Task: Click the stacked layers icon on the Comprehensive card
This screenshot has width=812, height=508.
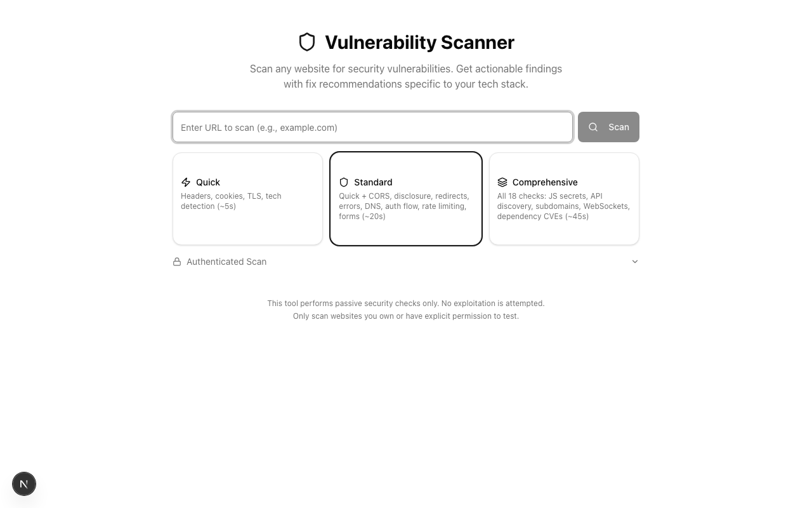Action: (502, 182)
